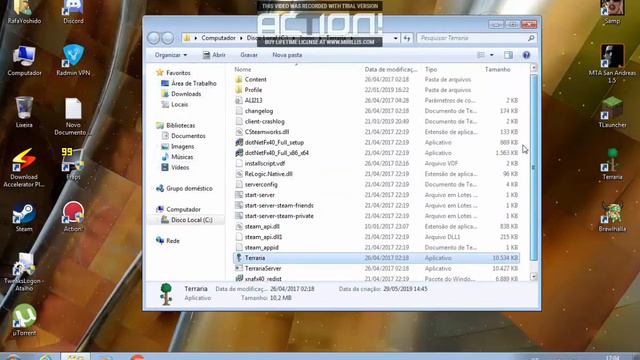The image size is (640, 360).
Task: Open the Lixeira recycle bin
Action: 24,112
